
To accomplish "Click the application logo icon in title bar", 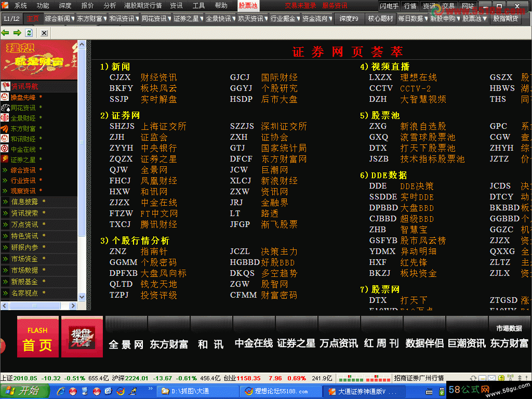I will 5,5.
